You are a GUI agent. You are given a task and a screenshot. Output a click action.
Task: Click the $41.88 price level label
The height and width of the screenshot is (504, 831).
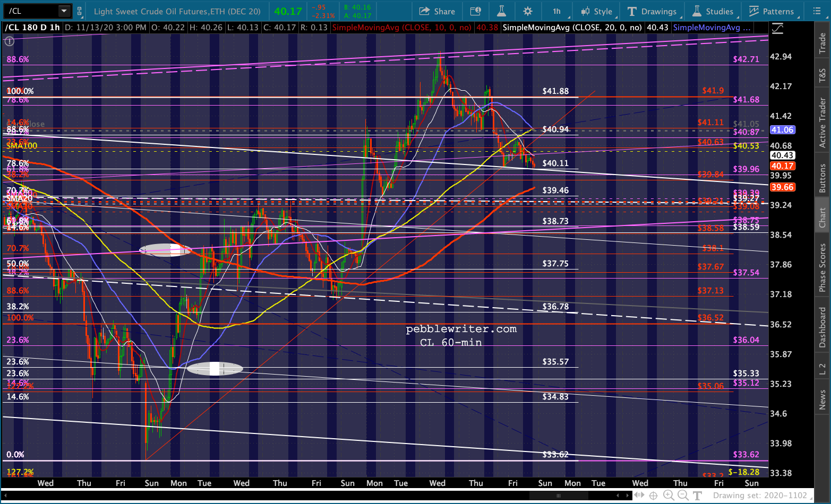point(555,91)
